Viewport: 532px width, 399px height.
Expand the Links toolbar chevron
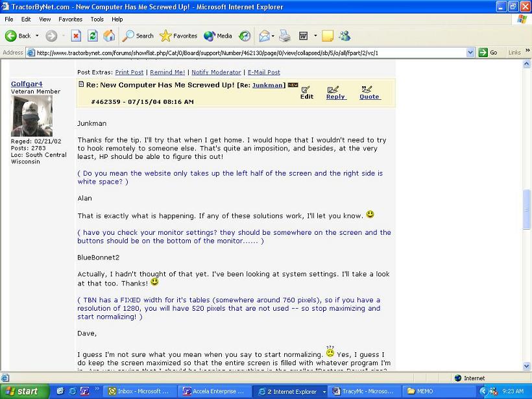point(527,50)
